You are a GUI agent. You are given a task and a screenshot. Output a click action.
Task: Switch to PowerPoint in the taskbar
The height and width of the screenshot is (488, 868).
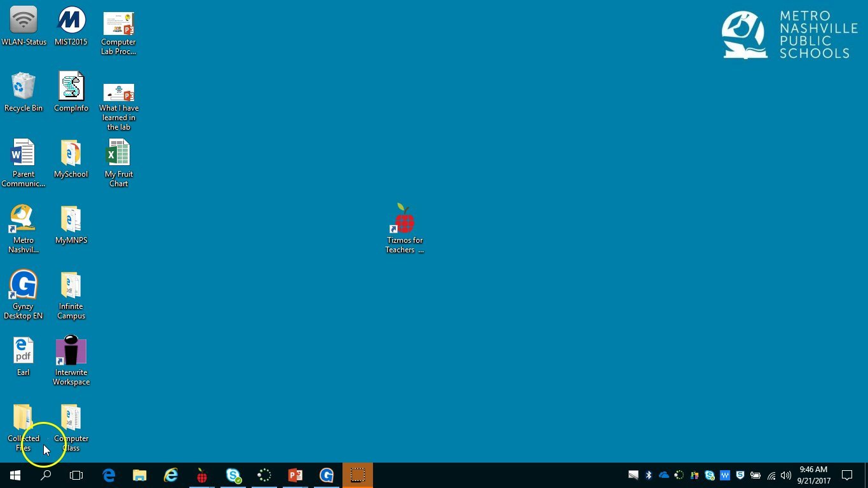click(295, 475)
